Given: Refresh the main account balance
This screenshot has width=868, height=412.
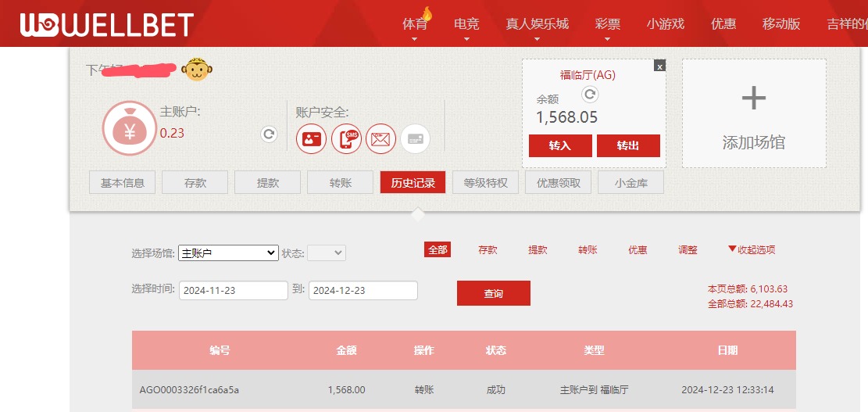Looking at the screenshot, I should tap(269, 134).
